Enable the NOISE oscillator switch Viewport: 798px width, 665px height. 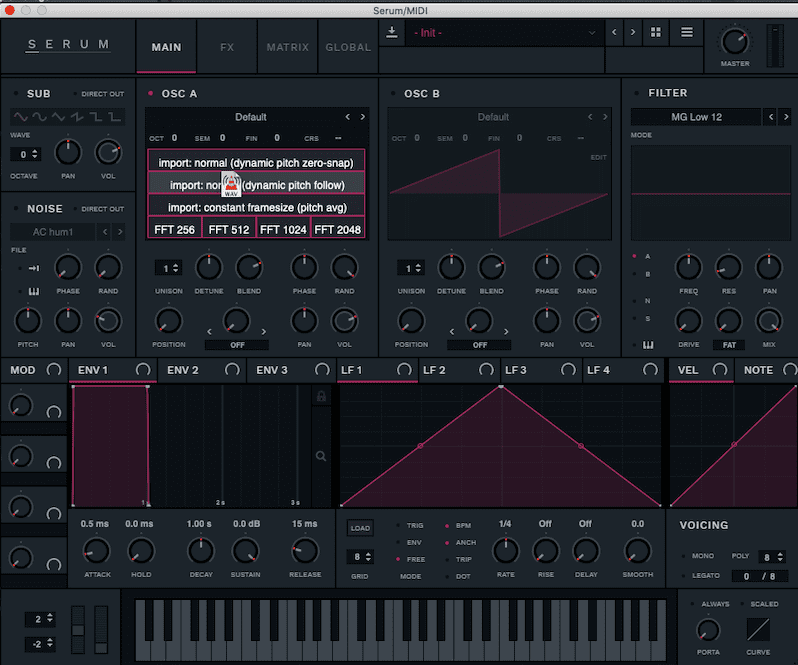(16, 209)
